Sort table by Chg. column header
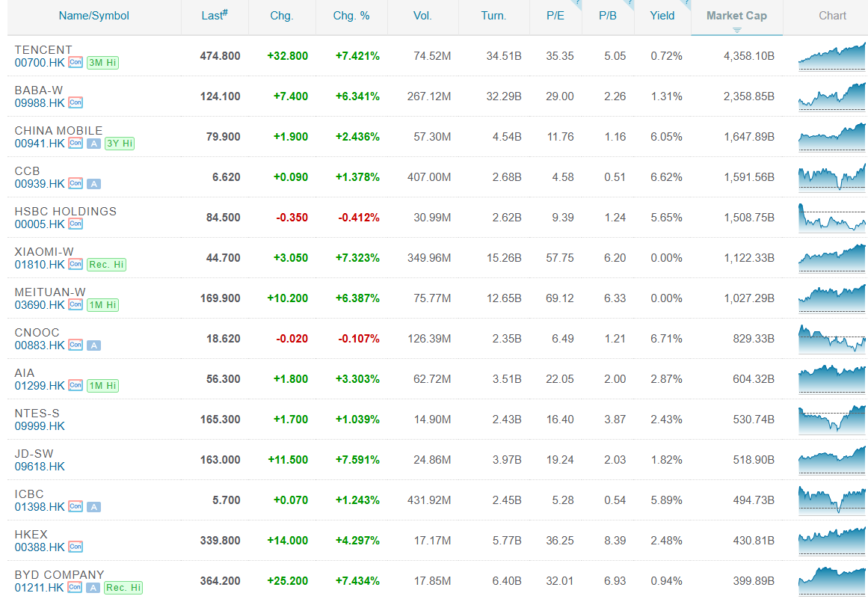 (x=282, y=16)
